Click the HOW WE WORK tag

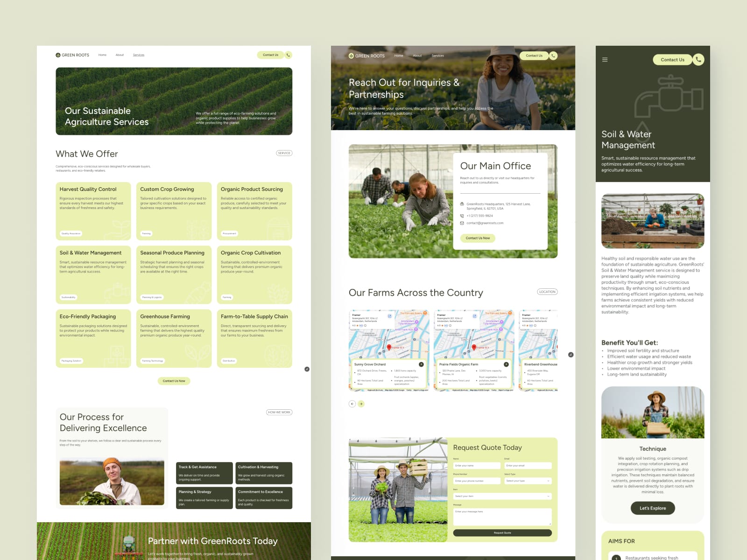[279, 412]
